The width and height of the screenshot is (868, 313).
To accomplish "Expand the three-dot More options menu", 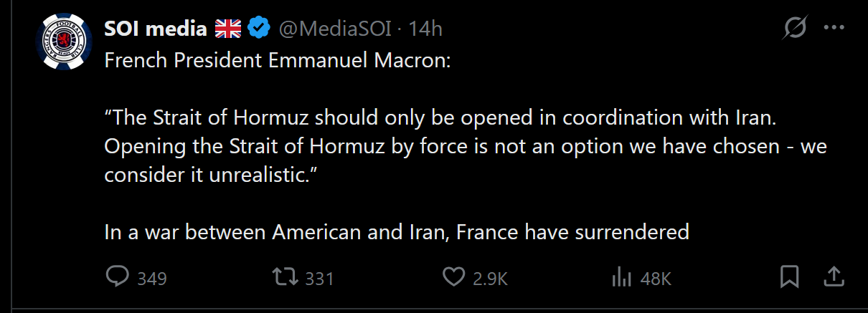I will coord(834,29).
